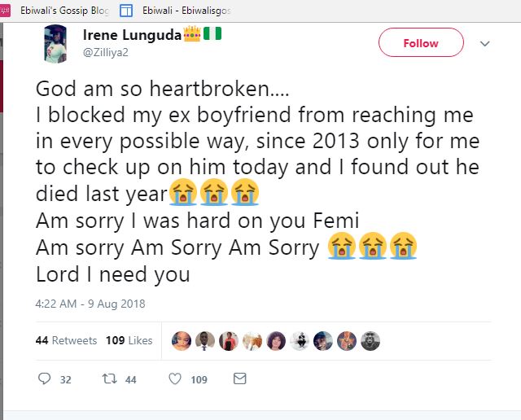This screenshot has width=521, height=420.
Task: Open the first liker's avatar next to 109 Likes
Action: [182, 340]
